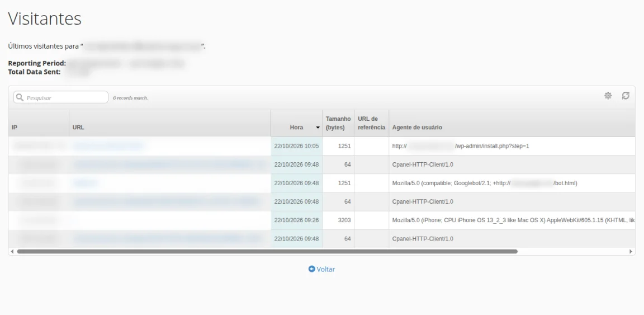Click the Total Data Sent label
This screenshot has height=315, width=644.
tap(35, 72)
